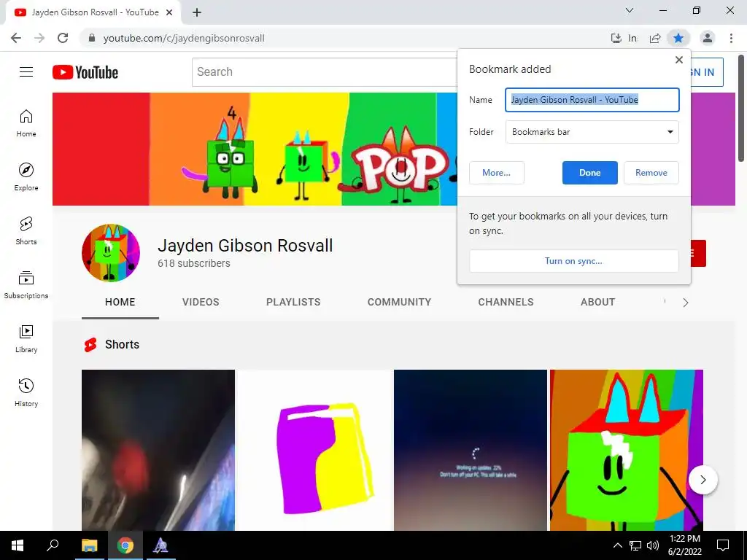This screenshot has height=560, width=747.
Task: Click the channel avatar image
Action: click(x=111, y=253)
